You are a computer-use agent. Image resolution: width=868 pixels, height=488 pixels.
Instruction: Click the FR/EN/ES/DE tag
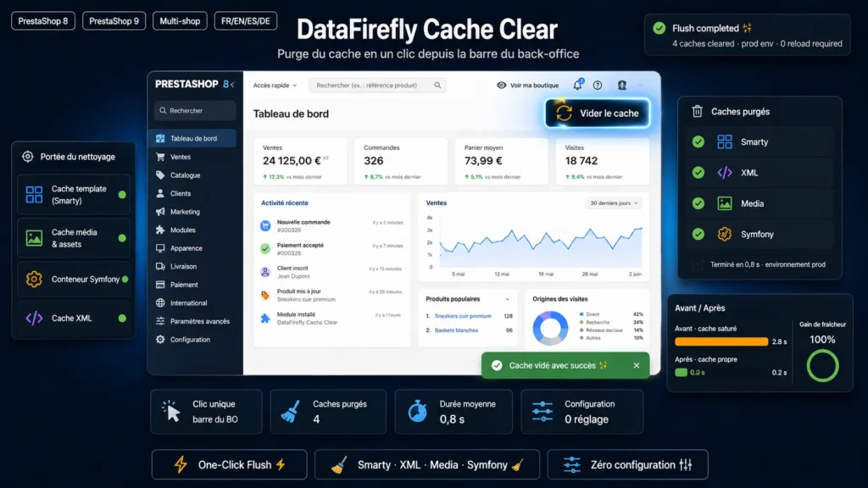(246, 21)
